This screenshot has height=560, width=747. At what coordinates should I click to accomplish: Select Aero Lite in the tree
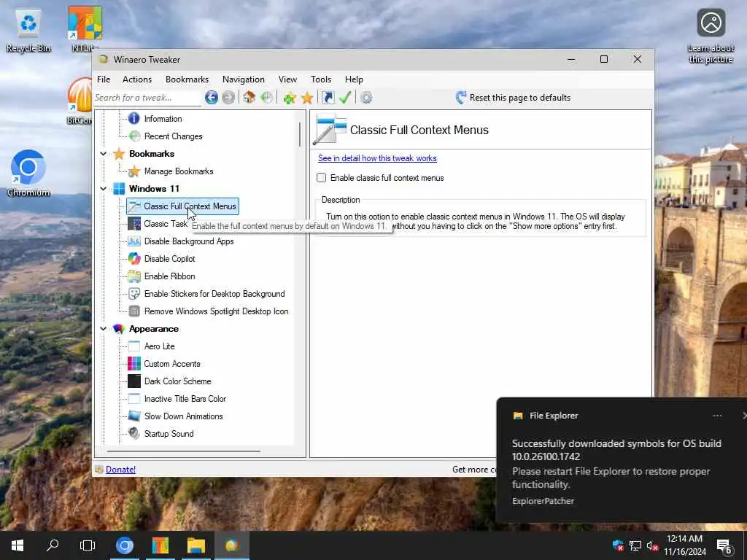[159, 346]
